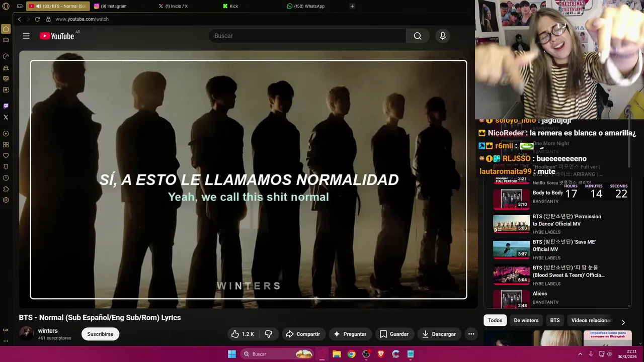Image resolution: width=644 pixels, height=362 pixels.
Task: Subscribe to winters with Suscribirse button
Action: 100,334
